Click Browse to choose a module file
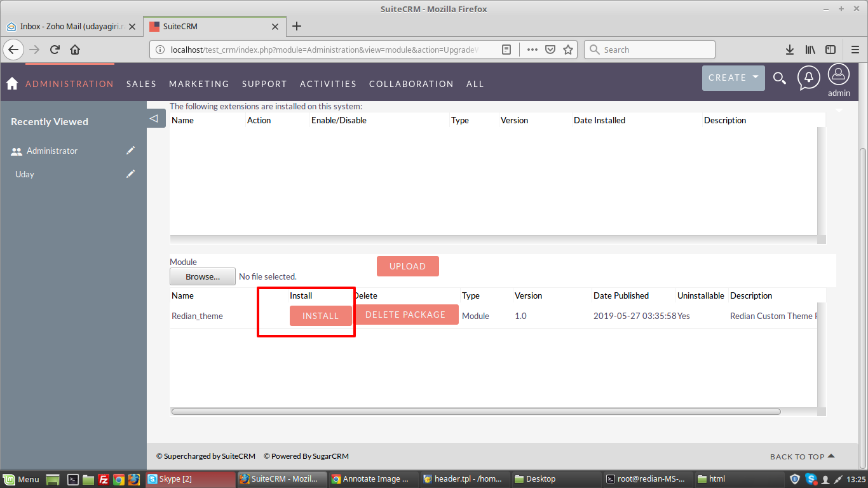Image resolution: width=868 pixels, height=488 pixels. [x=203, y=276]
